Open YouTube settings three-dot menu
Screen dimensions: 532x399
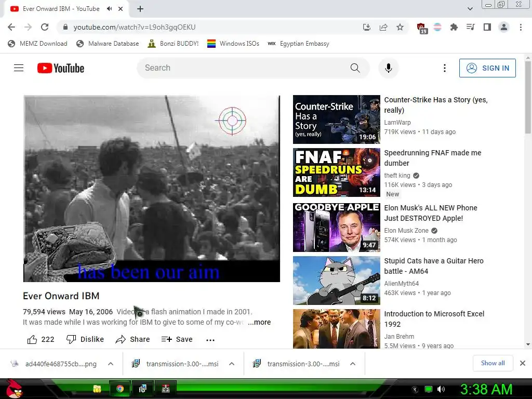[x=445, y=68]
